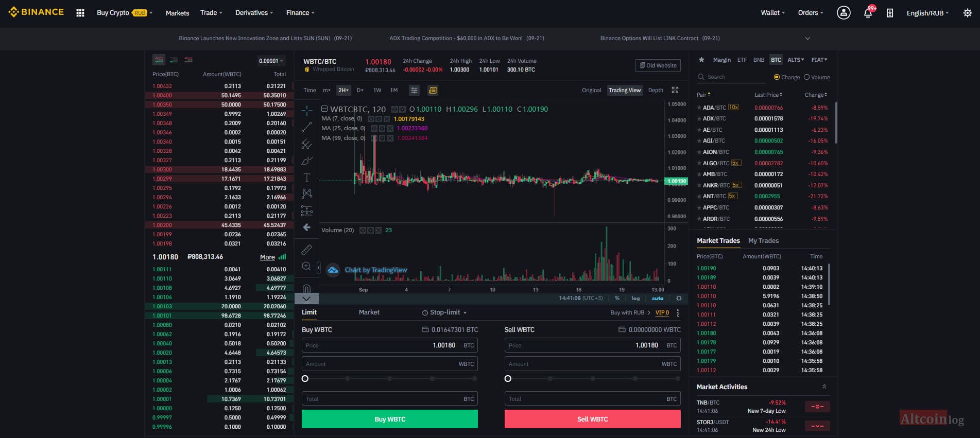This screenshot has width=980, height=438.
Task: Open the Derivatives menu
Action: [x=254, y=13]
